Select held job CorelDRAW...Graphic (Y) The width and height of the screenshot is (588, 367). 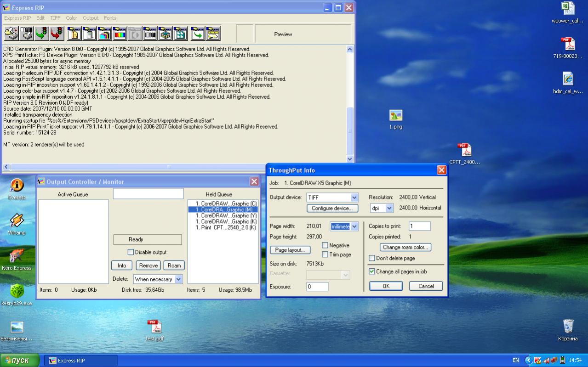pyautogui.click(x=226, y=215)
